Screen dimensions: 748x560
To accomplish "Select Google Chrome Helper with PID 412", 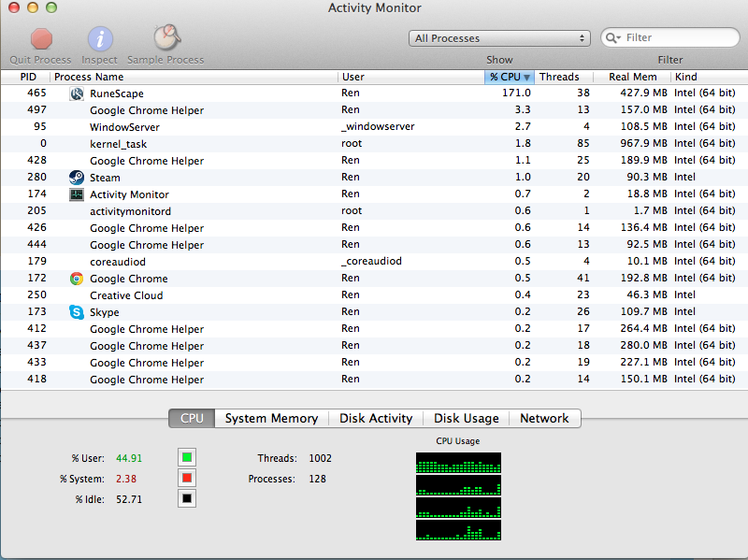I will point(374,329).
